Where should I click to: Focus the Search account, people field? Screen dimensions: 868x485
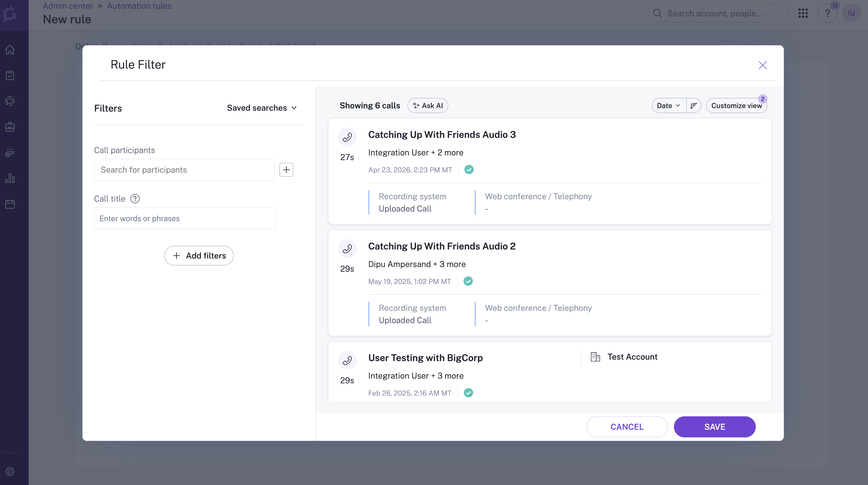tap(718, 13)
